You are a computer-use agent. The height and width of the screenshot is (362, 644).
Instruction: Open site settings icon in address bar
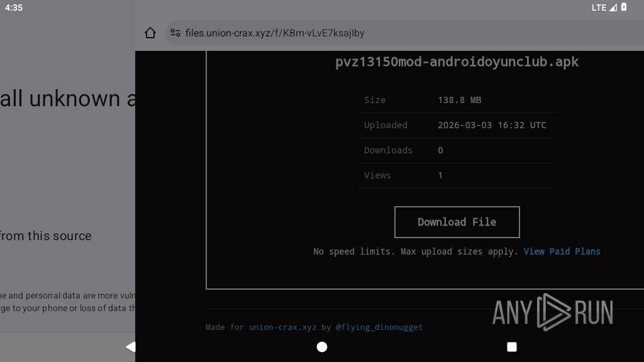coord(175,33)
